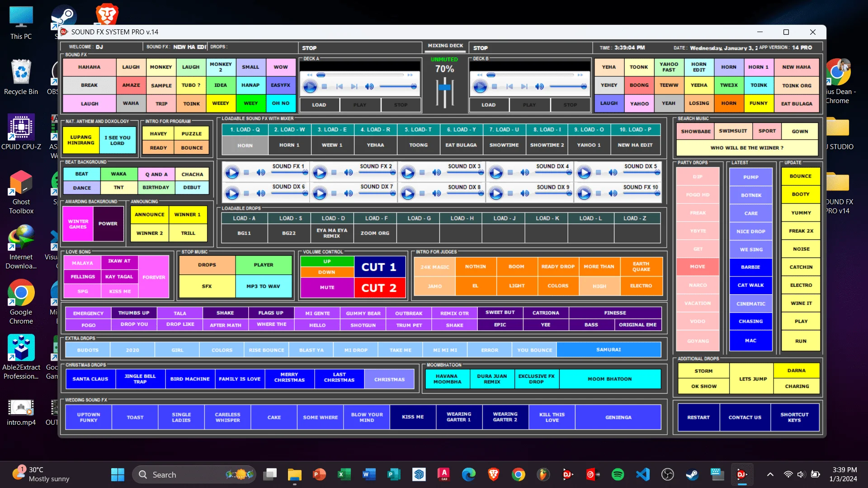This screenshot has height=488, width=868.
Task: Adjust the Deck B volume slider
Action: (x=568, y=86)
